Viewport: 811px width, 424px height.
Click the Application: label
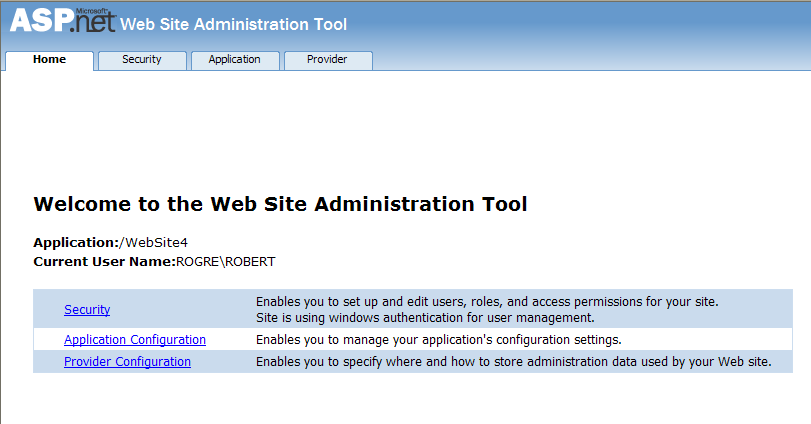77,243
